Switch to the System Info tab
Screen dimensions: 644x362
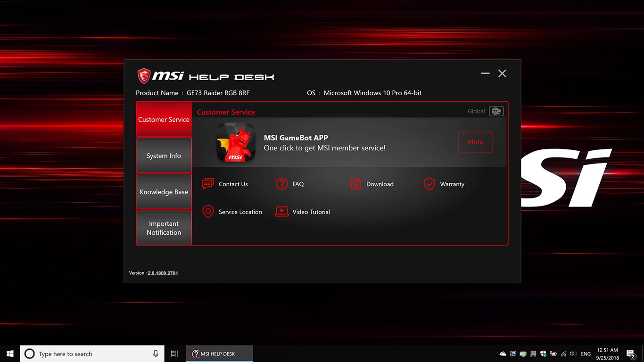(x=164, y=155)
